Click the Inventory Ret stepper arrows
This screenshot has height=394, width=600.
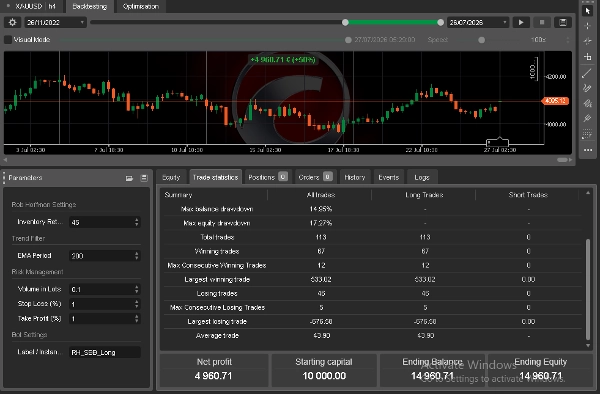tap(137, 222)
